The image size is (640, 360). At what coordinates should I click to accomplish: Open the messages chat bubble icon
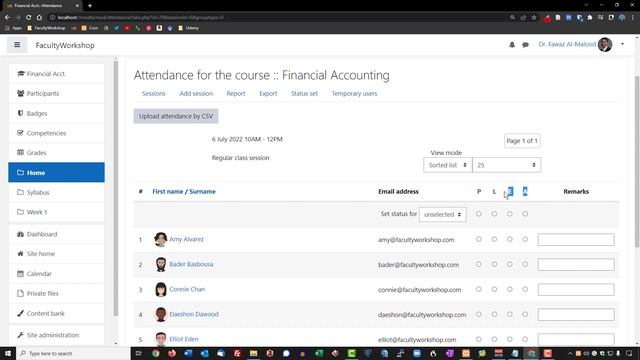(525, 45)
